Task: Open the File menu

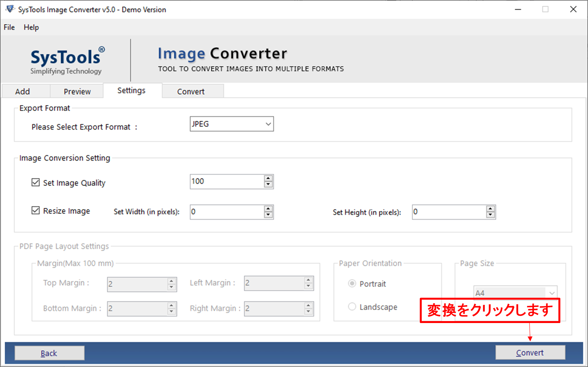Action: [9, 27]
